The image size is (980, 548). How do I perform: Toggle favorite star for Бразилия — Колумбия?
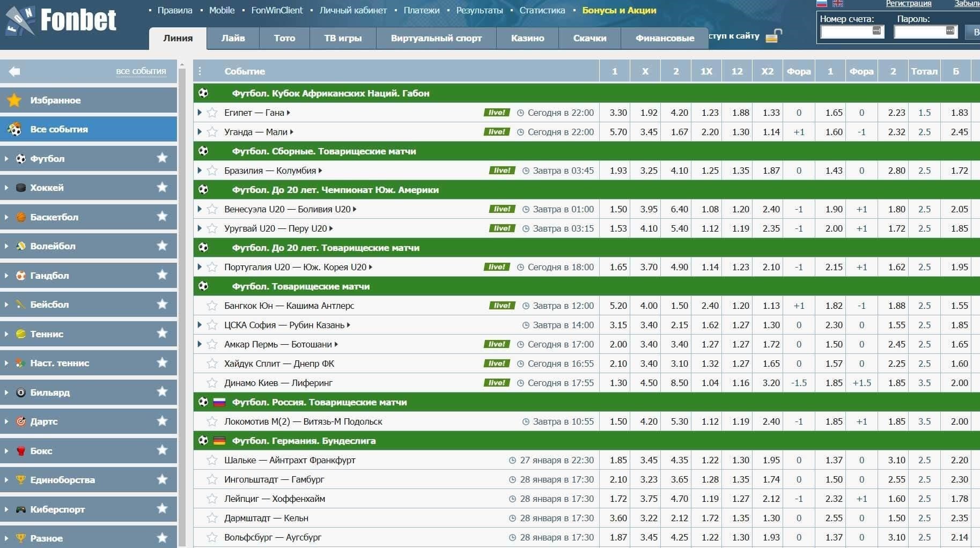212,171
